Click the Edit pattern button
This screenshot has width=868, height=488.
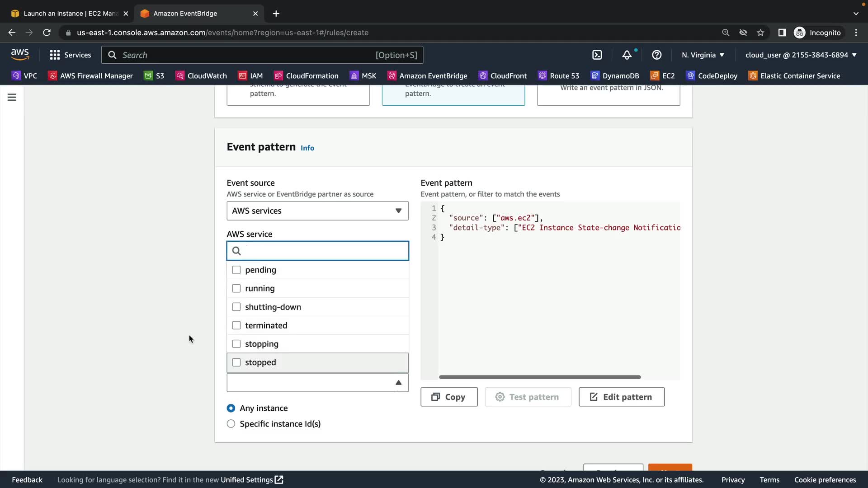tap(621, 397)
